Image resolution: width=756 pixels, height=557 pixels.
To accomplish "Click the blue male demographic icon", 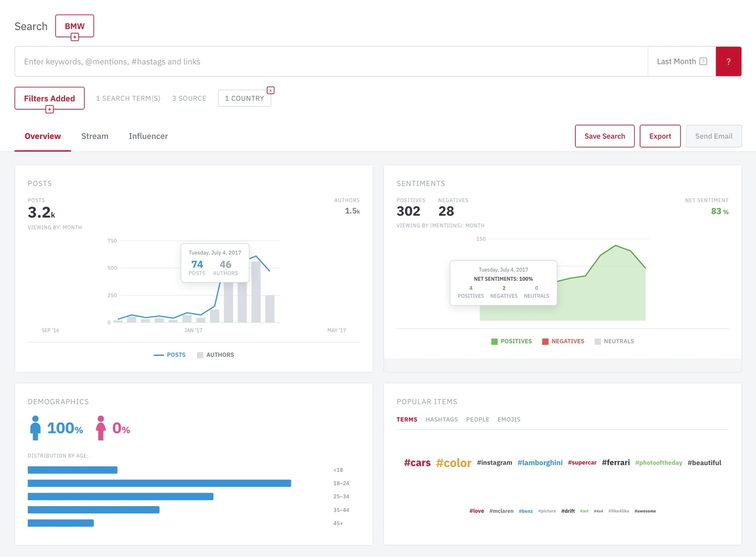I will pyautogui.click(x=35, y=428).
